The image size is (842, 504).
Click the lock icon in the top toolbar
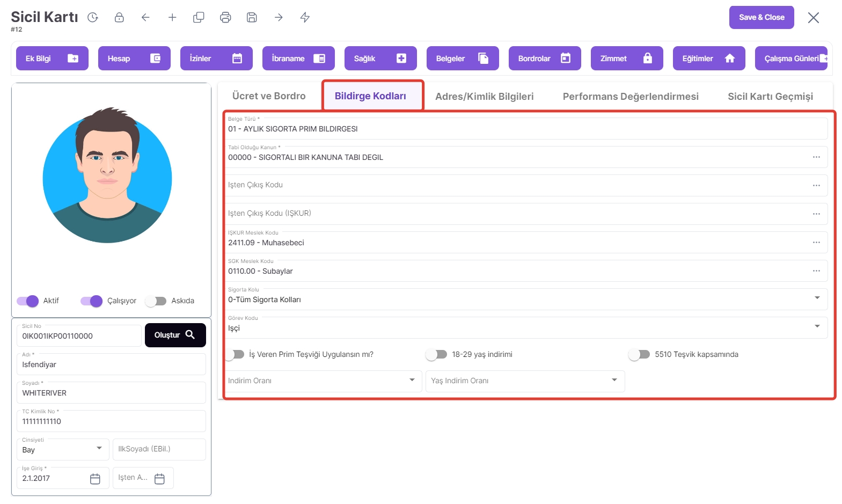click(x=119, y=18)
